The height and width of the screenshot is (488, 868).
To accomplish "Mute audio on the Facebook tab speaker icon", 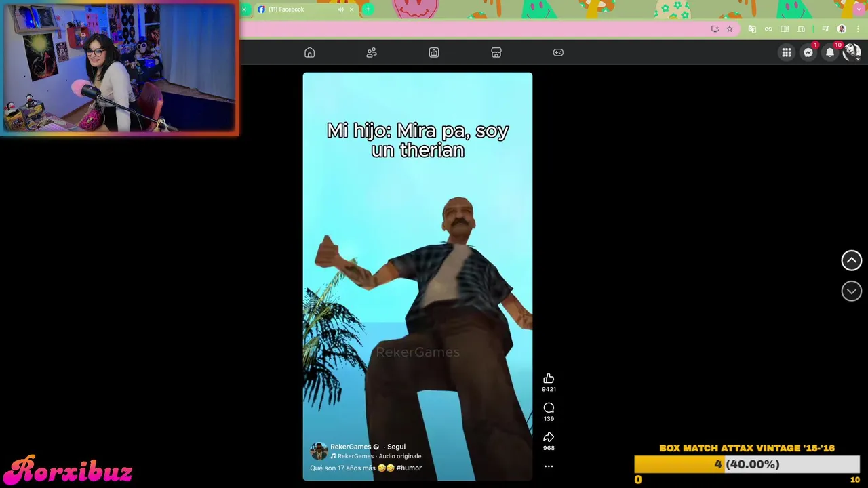I will coord(340,9).
